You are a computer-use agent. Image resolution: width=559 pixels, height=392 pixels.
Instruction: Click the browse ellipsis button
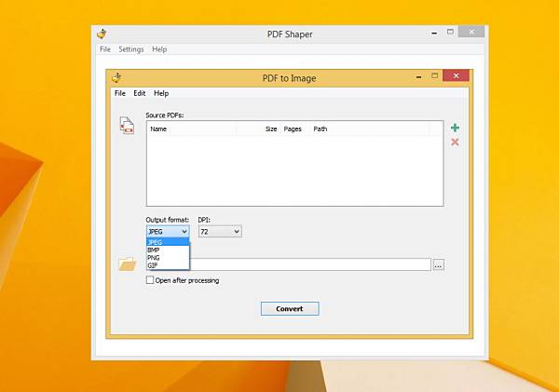click(439, 265)
